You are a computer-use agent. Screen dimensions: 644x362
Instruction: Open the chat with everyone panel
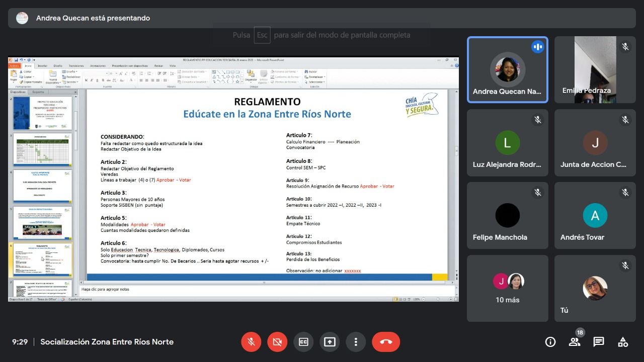point(599,342)
